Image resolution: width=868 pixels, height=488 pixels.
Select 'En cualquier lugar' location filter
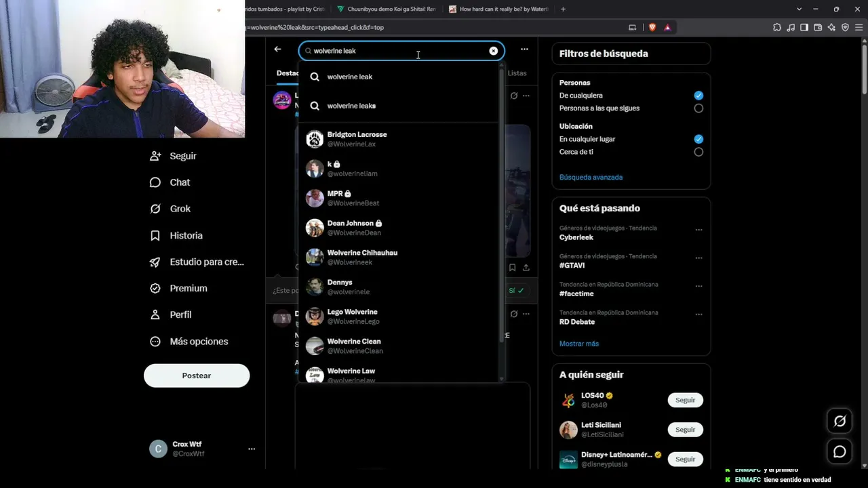(x=698, y=139)
